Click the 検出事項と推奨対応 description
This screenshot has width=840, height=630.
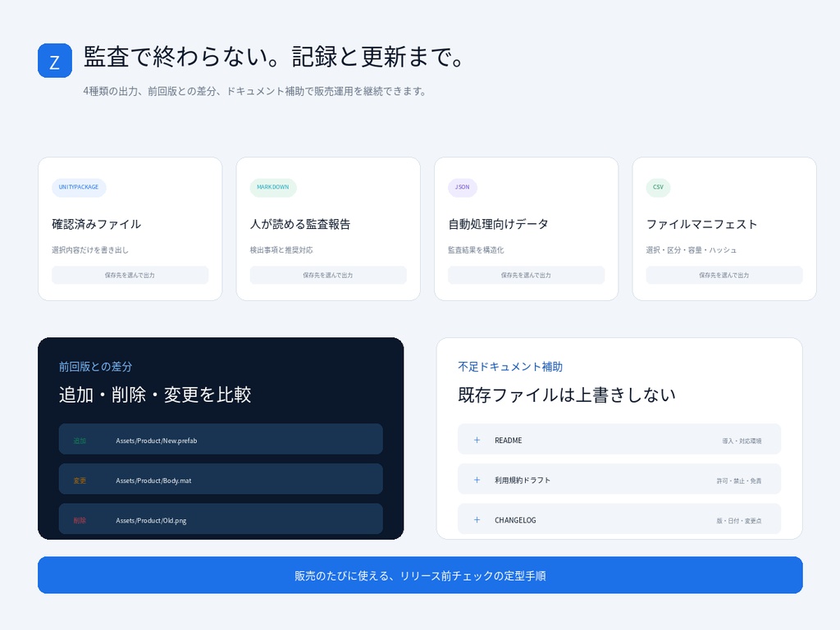[x=281, y=249]
